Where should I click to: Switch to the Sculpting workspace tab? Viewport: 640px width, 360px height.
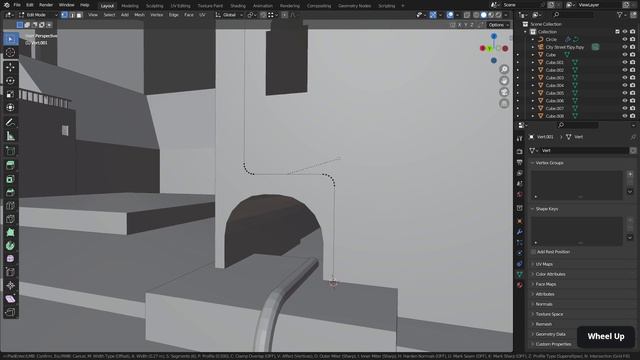155,6
